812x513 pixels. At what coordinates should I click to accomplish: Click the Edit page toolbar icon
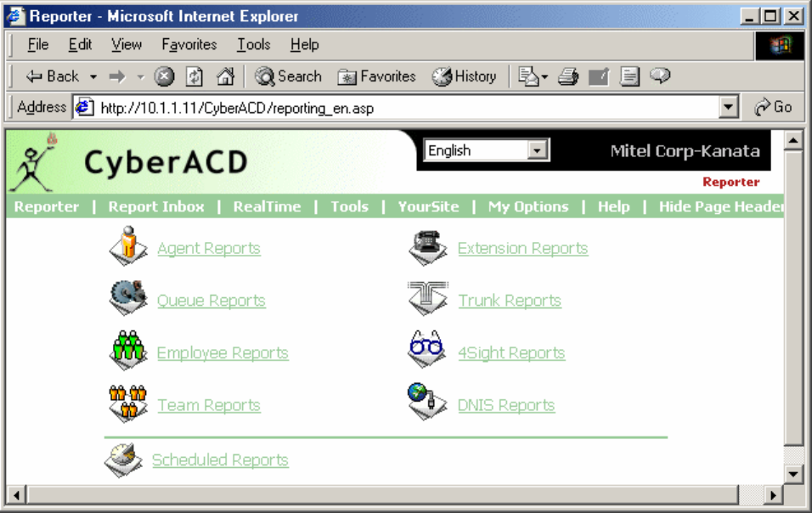pos(599,76)
